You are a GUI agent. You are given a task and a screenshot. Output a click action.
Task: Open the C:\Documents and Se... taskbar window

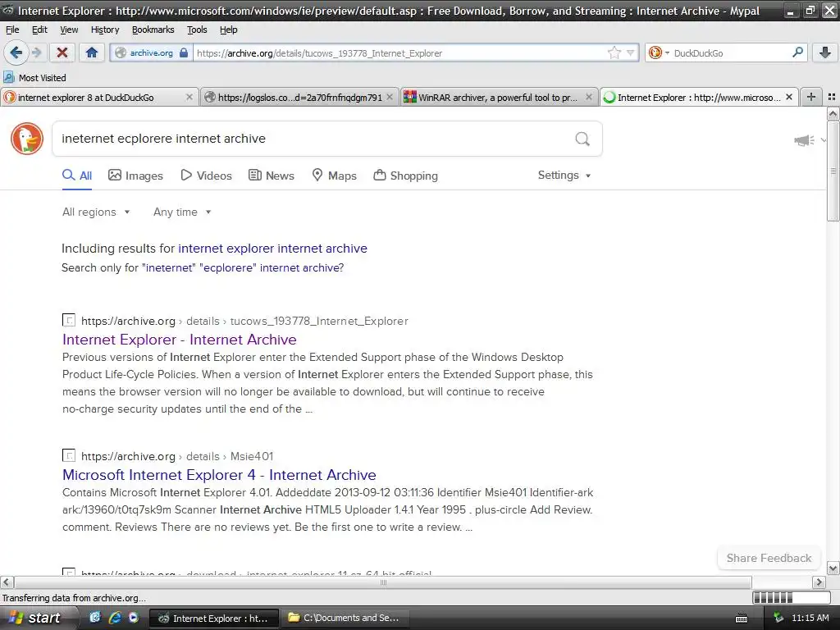click(x=344, y=619)
